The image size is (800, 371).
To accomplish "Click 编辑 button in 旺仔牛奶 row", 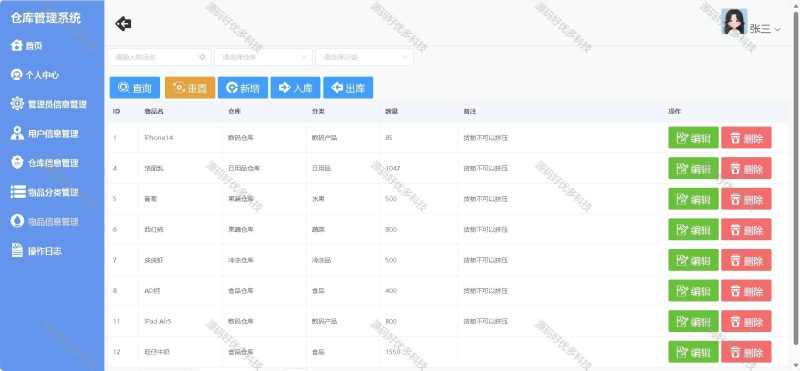I will [x=693, y=352].
